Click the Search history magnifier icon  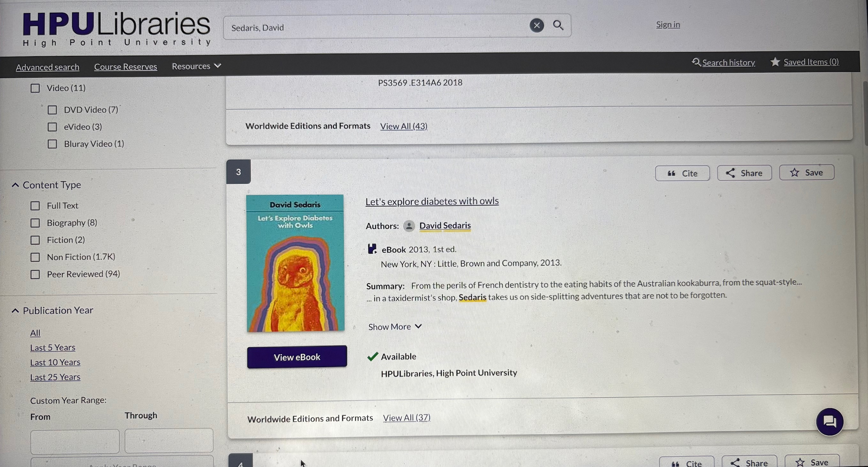[696, 62]
